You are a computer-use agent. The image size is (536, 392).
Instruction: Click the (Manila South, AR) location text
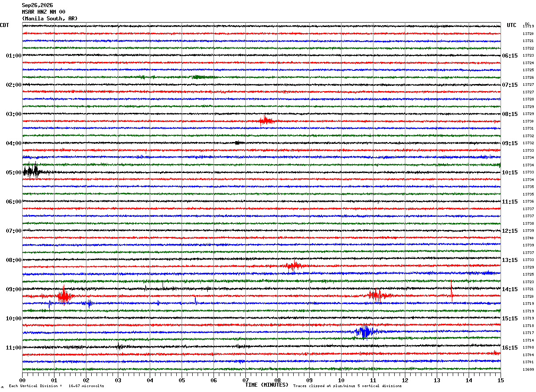click(50, 19)
